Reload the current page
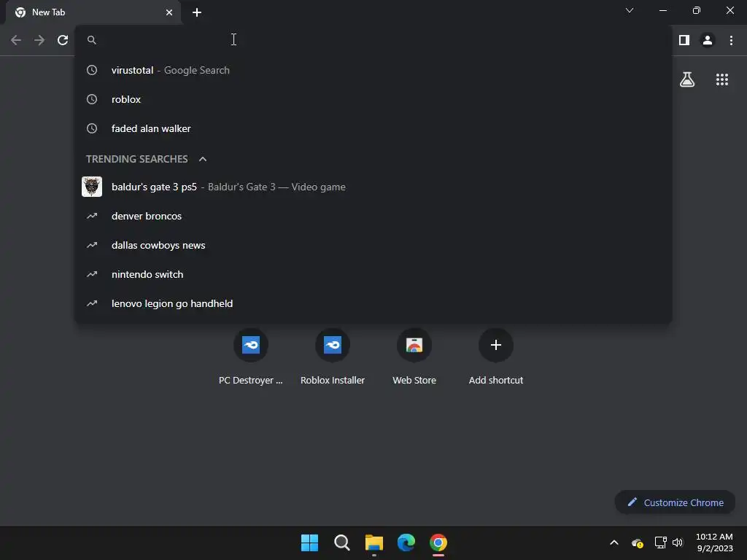This screenshot has height=560, width=747. tap(63, 40)
